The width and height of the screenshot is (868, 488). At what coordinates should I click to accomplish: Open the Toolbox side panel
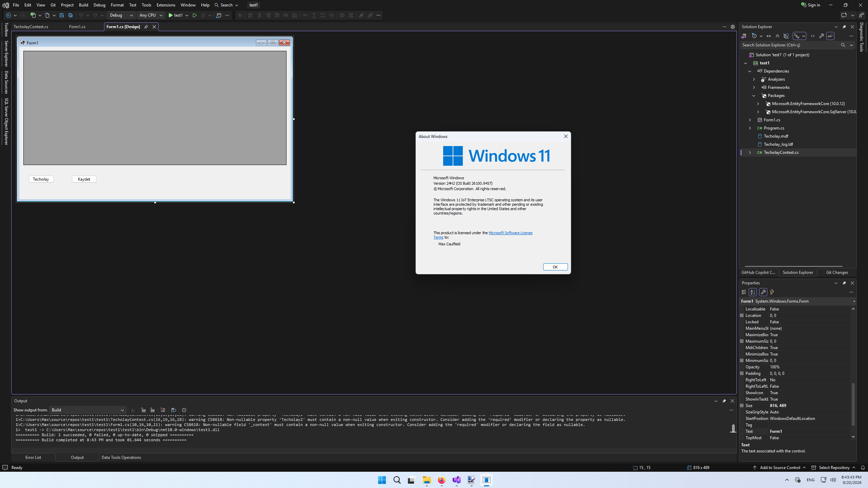coord(6,29)
